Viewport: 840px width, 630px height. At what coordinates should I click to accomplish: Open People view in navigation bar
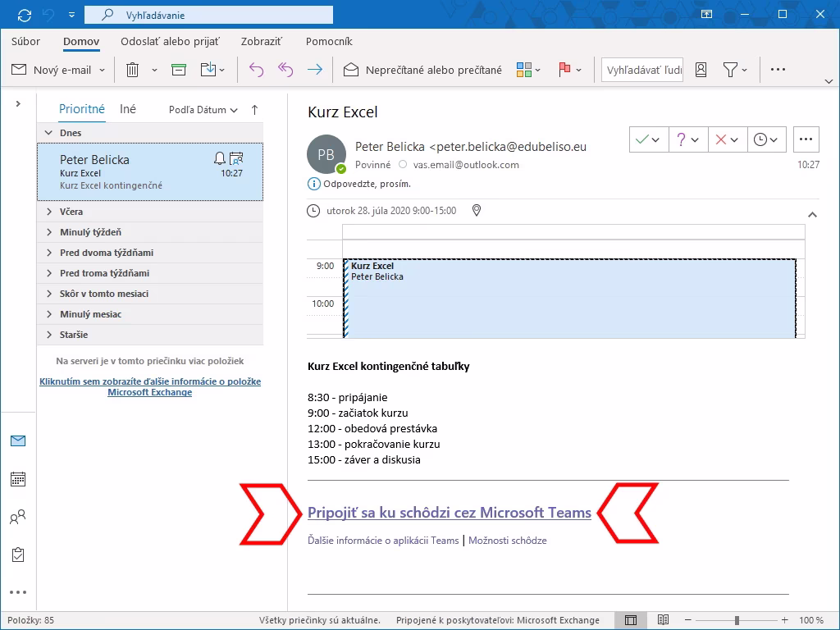point(18,517)
